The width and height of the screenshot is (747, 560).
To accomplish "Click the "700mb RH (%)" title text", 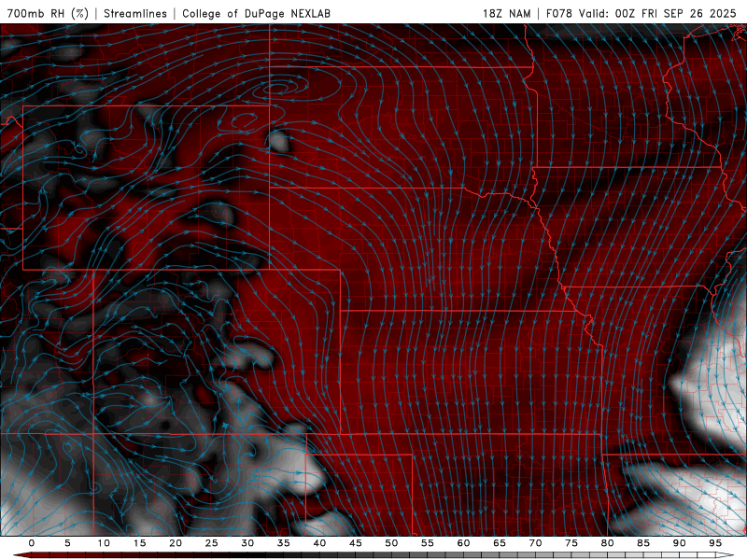I will [x=48, y=13].
